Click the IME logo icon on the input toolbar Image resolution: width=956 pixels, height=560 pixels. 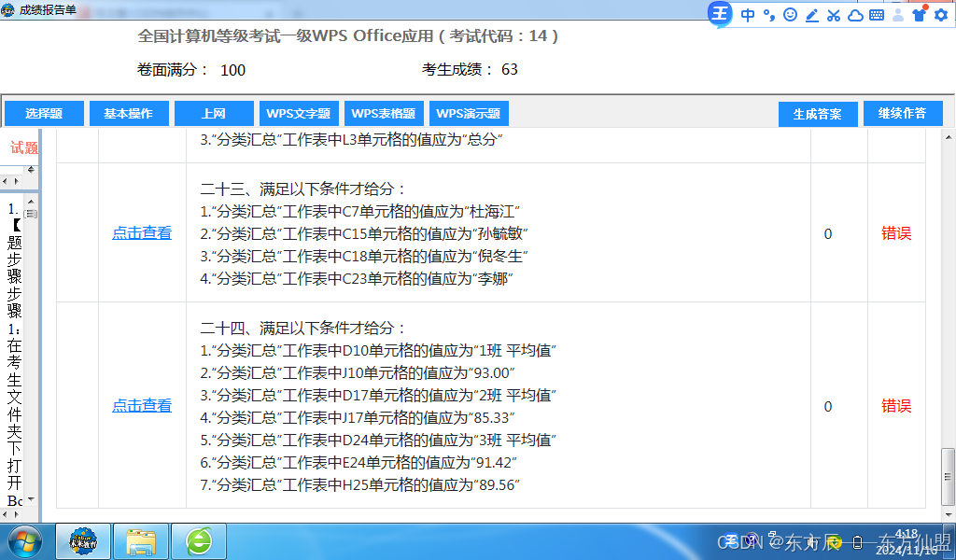720,14
